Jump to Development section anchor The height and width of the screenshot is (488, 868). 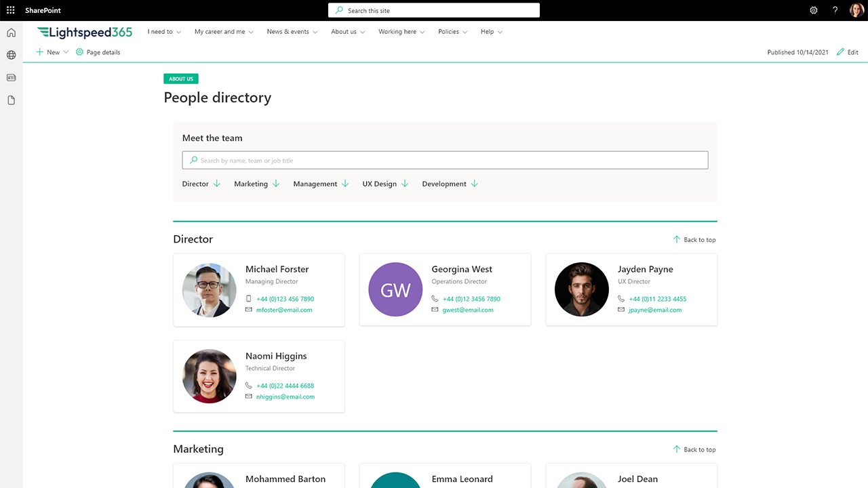(x=450, y=184)
